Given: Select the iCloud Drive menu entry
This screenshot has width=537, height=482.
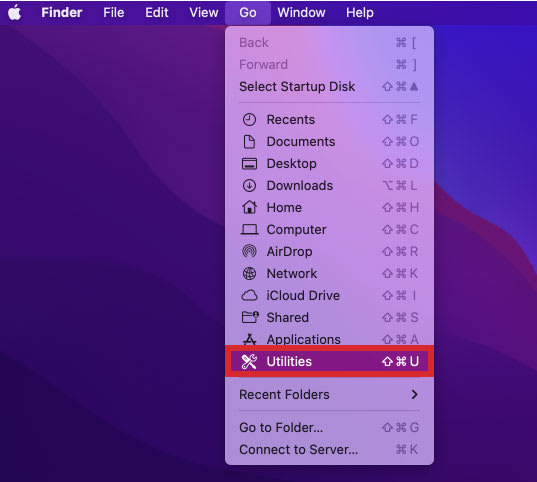Looking at the screenshot, I should [x=329, y=295].
